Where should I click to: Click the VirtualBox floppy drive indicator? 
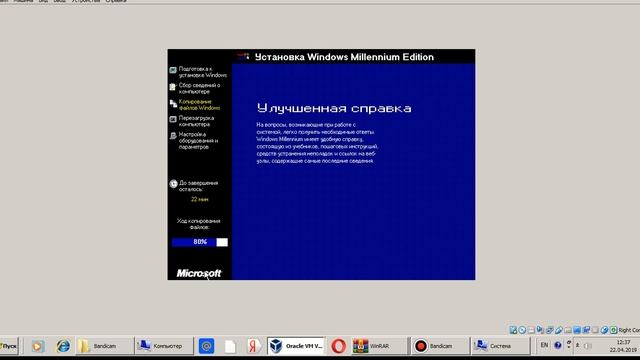[531, 330]
